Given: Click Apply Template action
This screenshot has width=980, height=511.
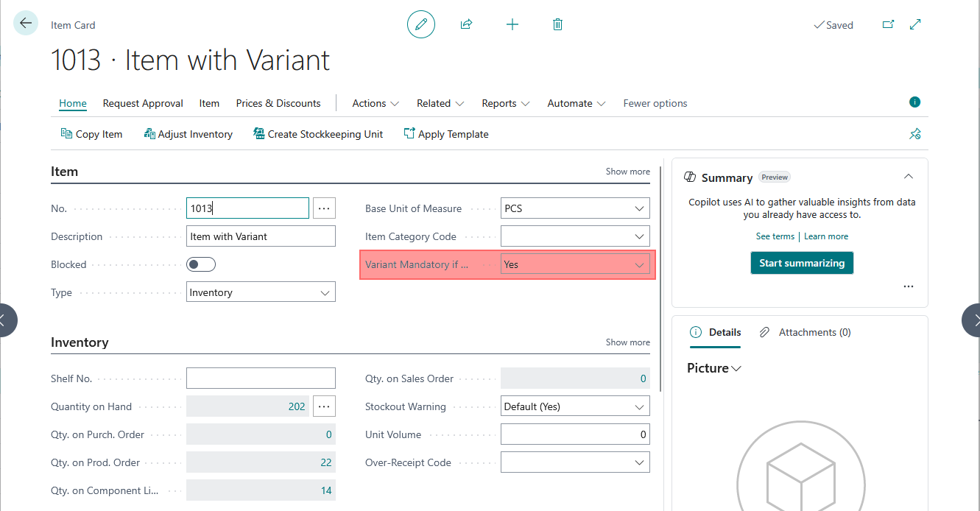Looking at the screenshot, I should point(446,134).
